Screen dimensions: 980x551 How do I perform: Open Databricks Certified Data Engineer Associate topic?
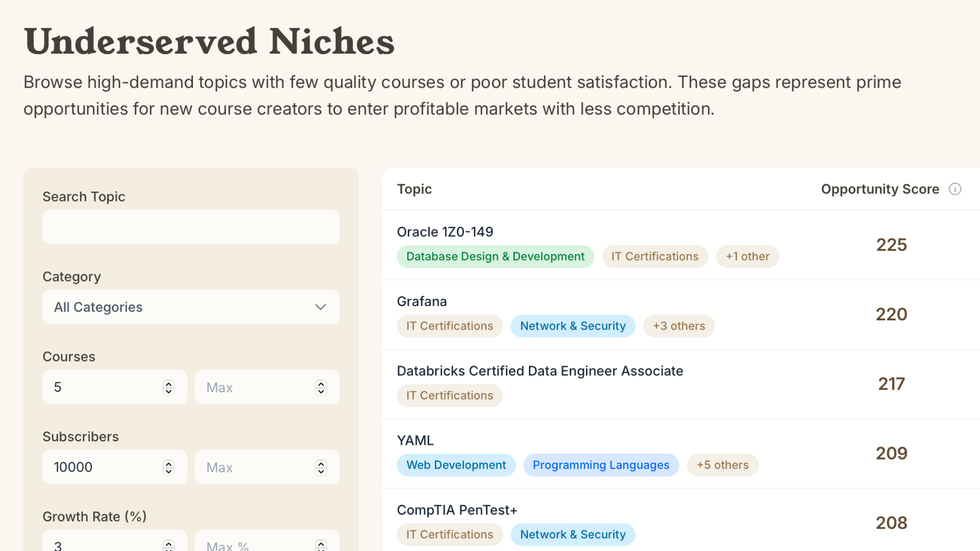[x=540, y=371]
